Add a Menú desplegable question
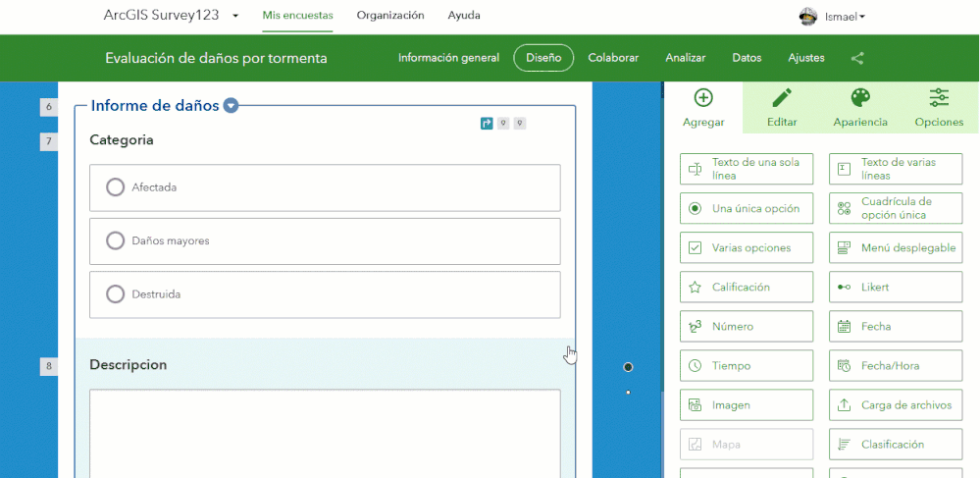Screen dimensions: 980x478 click(x=896, y=247)
